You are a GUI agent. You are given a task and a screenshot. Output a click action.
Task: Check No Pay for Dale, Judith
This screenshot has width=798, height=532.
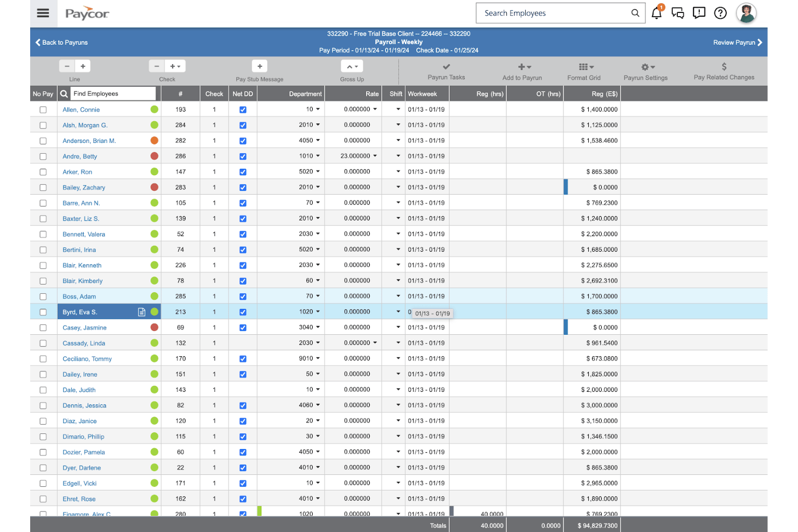pyautogui.click(x=43, y=390)
